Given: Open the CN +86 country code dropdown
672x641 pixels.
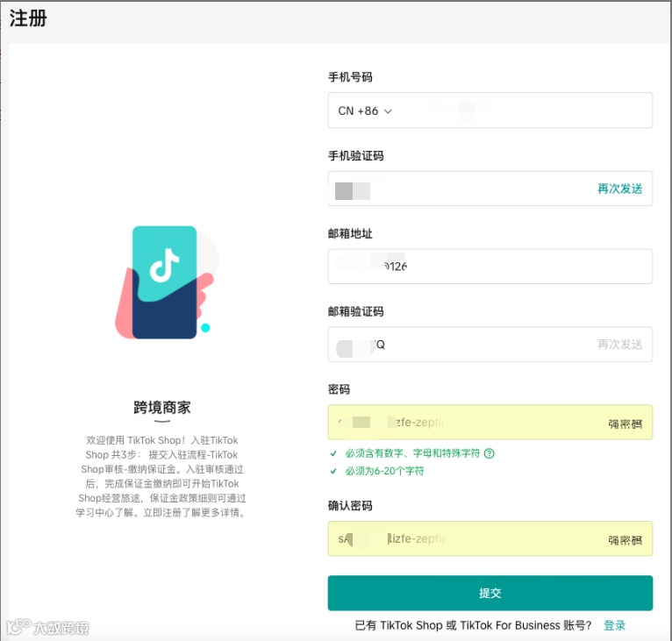Looking at the screenshot, I should click(365, 111).
